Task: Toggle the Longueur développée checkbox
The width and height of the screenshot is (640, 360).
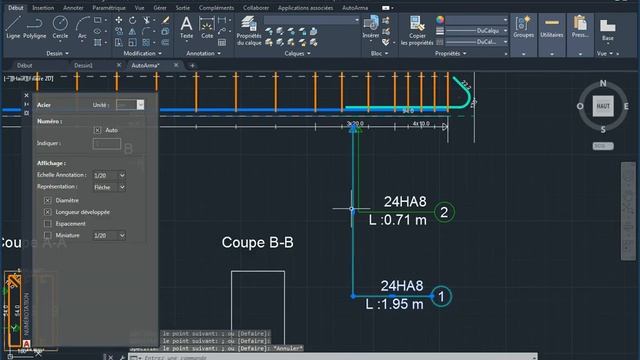Action: (48, 212)
